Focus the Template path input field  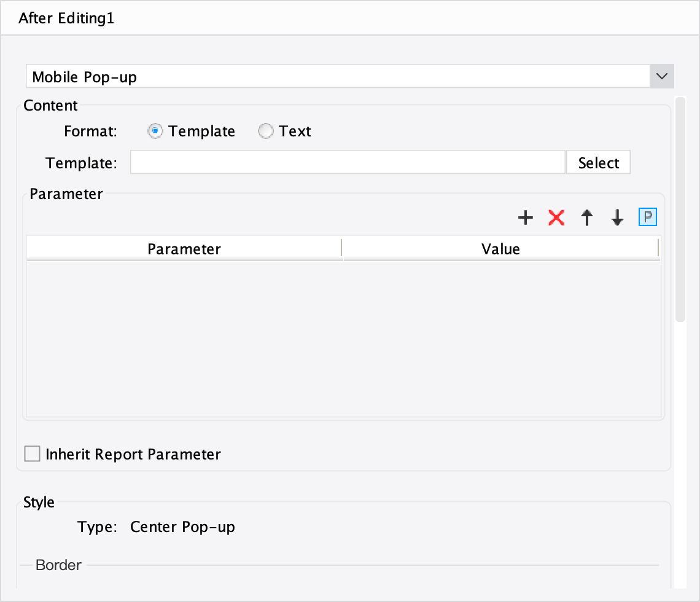pyautogui.click(x=348, y=162)
